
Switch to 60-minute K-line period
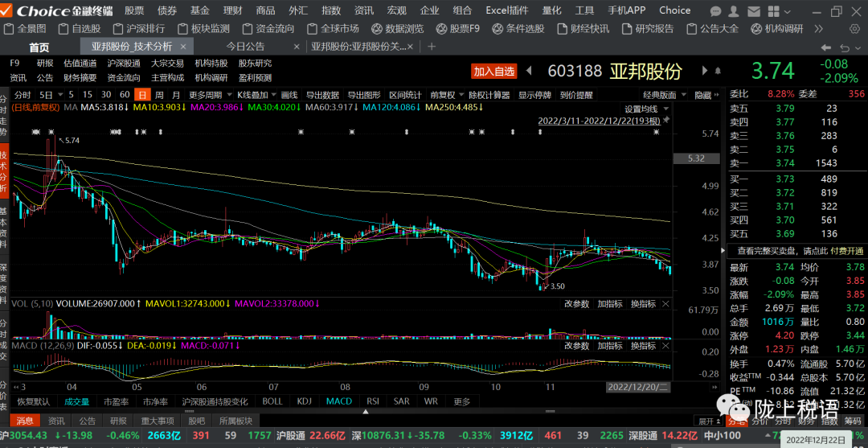pyautogui.click(x=125, y=95)
